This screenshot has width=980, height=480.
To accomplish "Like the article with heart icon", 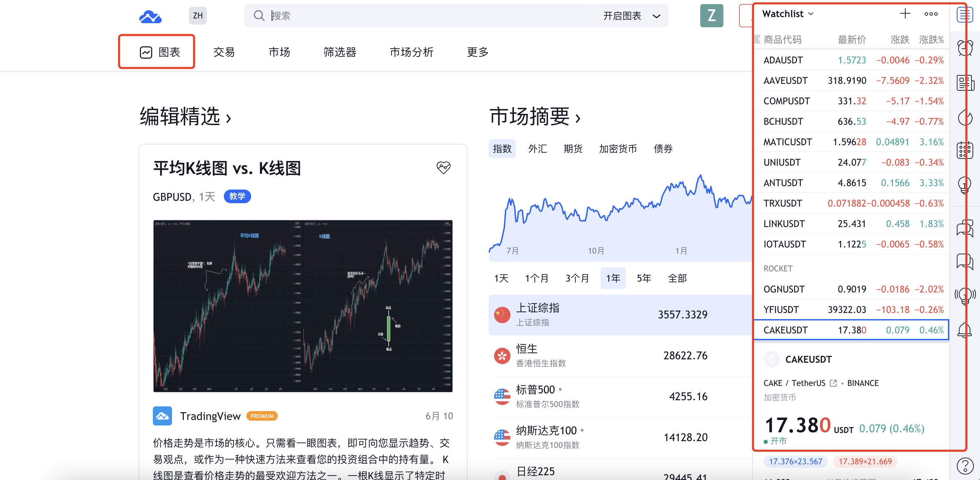I will 443,168.
